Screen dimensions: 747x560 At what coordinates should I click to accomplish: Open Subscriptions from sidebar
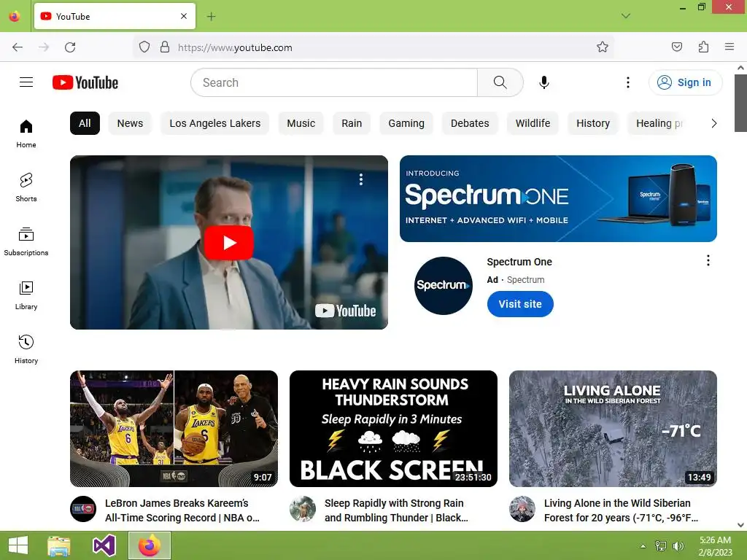pyautogui.click(x=26, y=241)
